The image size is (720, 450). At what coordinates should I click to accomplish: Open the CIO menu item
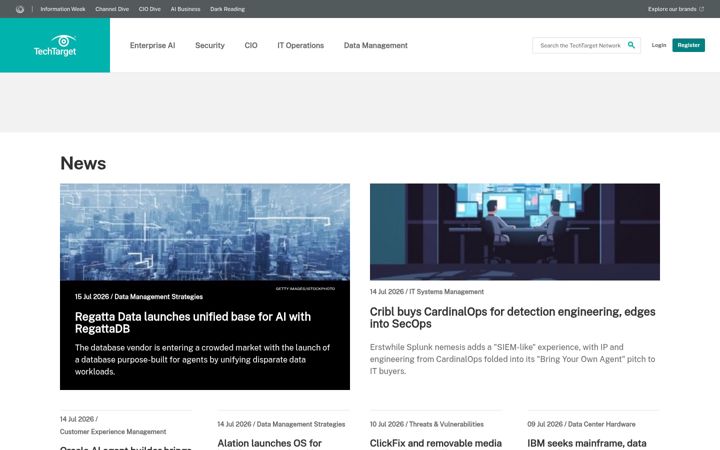(251, 45)
